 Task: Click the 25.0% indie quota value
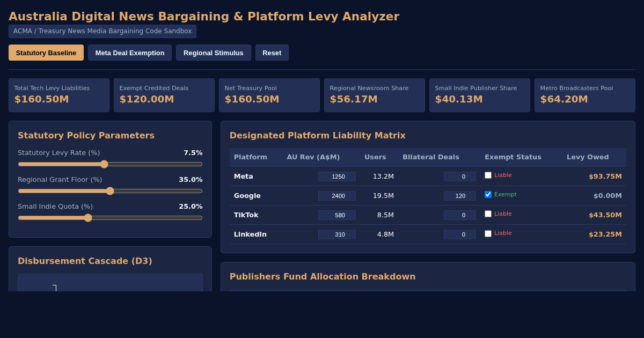pyautogui.click(x=191, y=207)
